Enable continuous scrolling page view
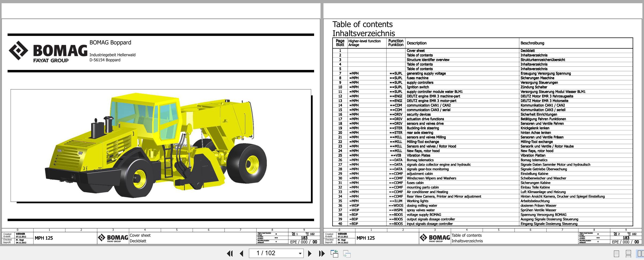 (x=628, y=253)
